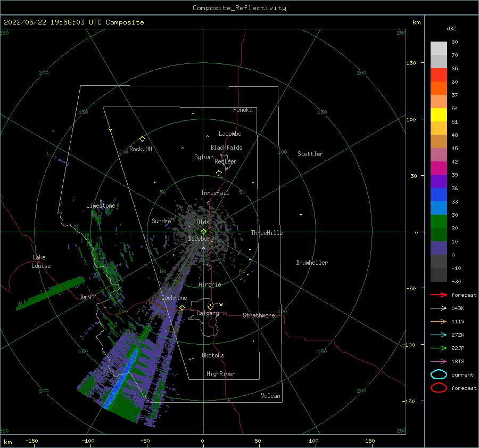Click the white 04DK arrow icon
479x448 pixels.
pos(439,308)
